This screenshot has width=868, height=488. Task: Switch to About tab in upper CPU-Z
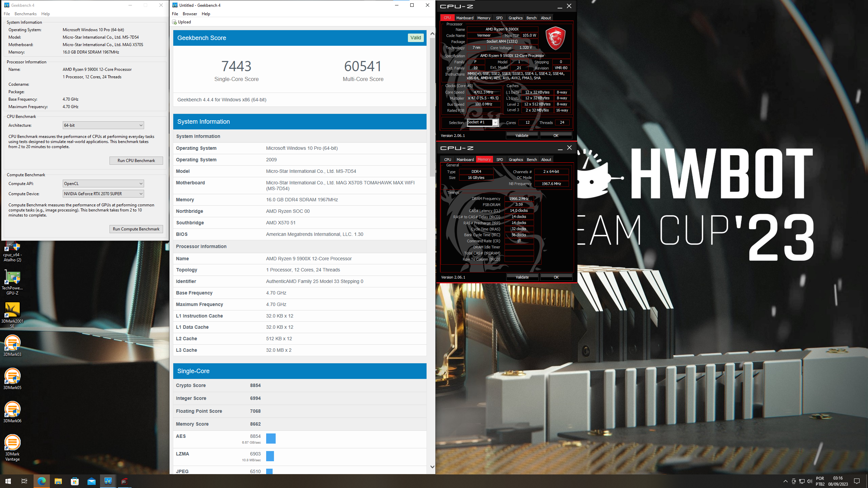tap(546, 18)
